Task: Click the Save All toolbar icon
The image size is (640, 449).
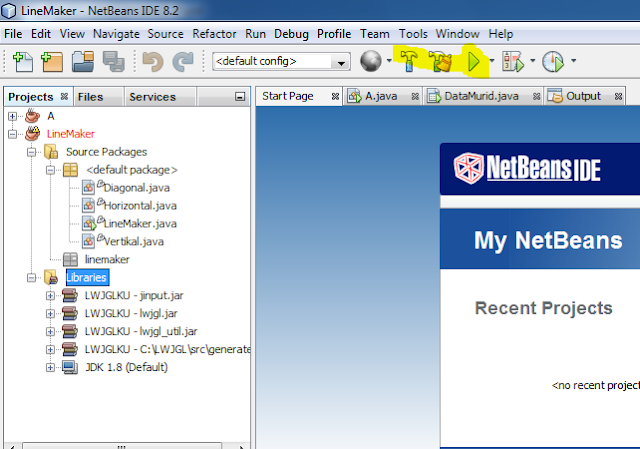Action: [113, 62]
